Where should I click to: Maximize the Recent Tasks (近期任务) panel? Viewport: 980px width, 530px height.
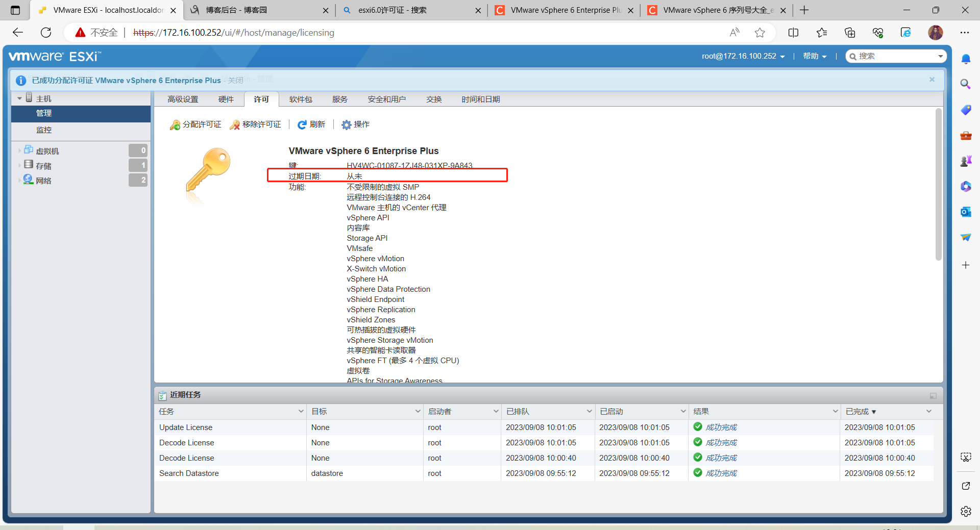coord(933,395)
